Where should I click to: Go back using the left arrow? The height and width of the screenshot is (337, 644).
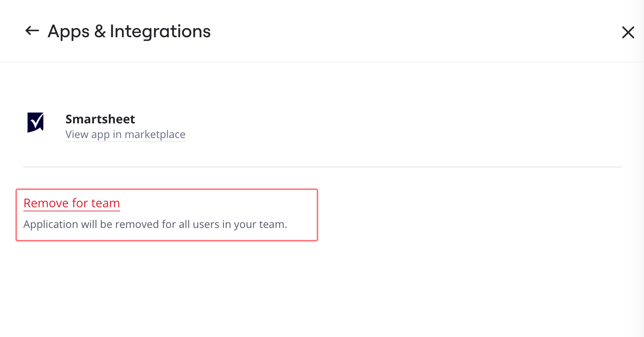click(32, 31)
